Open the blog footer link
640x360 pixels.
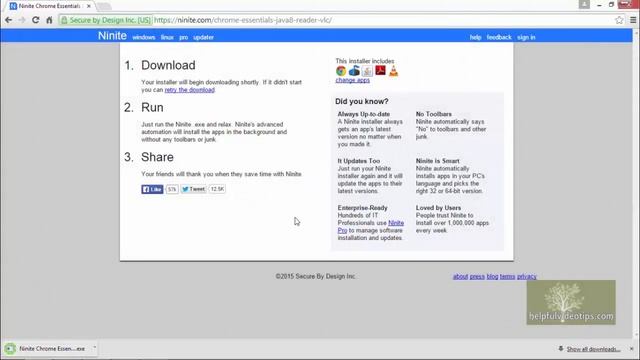[x=492, y=277]
